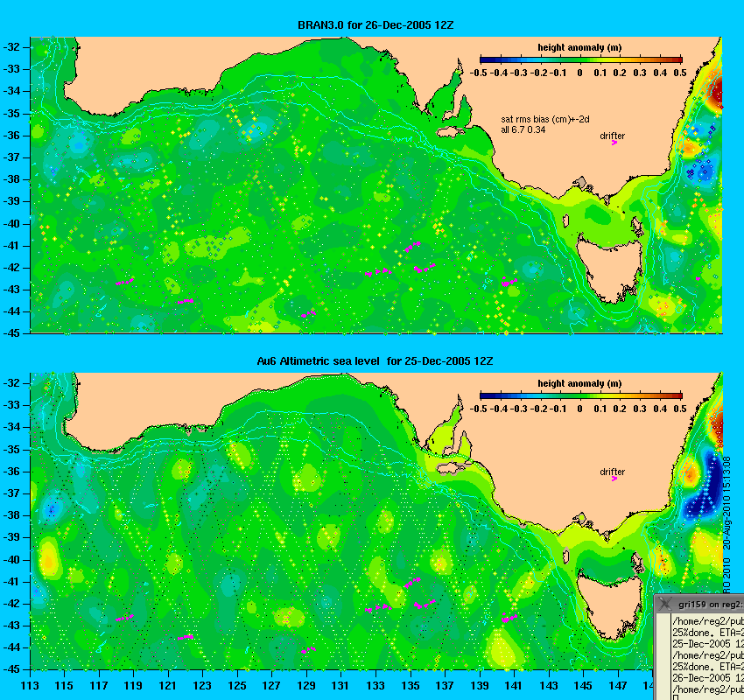Viewport: 744px width, 700px height.
Task: Click the 'drifter' label in the Au6 Altimetric panel
Action: 612,472
